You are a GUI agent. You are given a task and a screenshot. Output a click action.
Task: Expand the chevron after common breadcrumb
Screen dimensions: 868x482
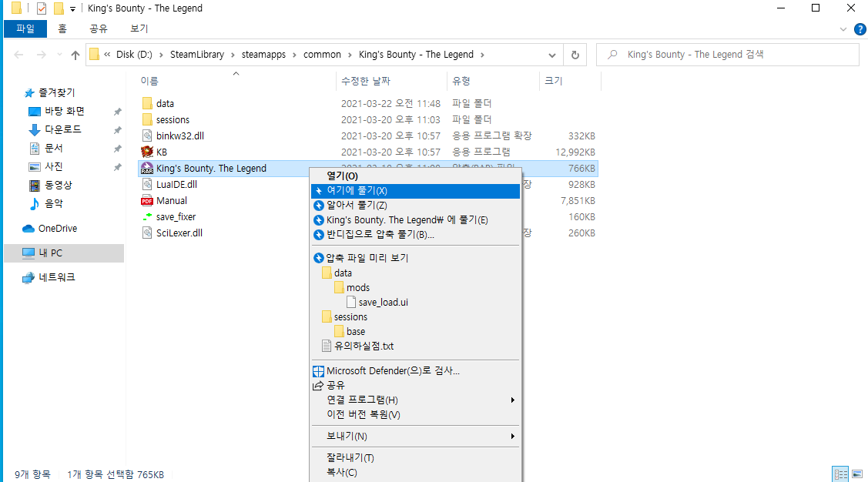tap(350, 55)
